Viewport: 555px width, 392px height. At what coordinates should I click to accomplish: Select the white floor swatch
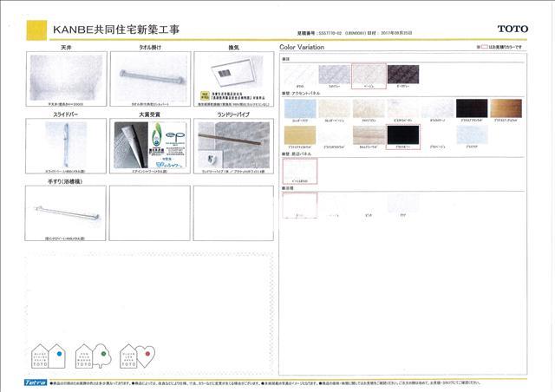pyautogui.click(x=300, y=74)
